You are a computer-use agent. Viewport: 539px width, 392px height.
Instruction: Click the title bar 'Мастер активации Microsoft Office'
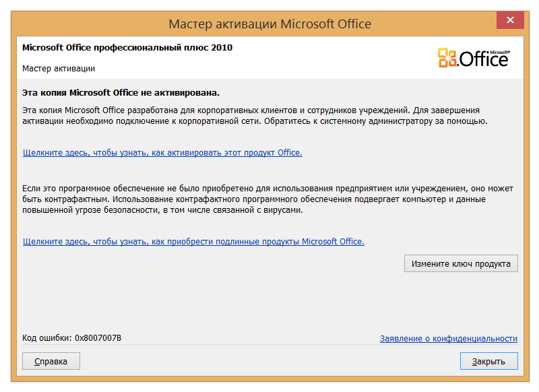[x=270, y=24]
